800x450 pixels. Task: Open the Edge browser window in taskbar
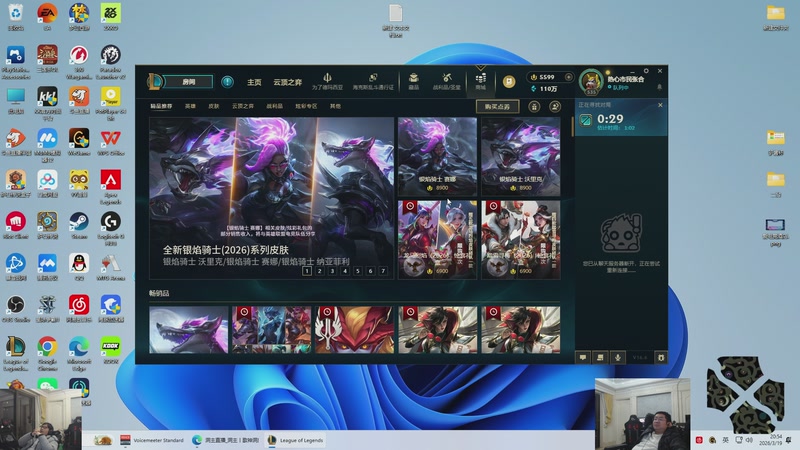[x=226, y=440]
